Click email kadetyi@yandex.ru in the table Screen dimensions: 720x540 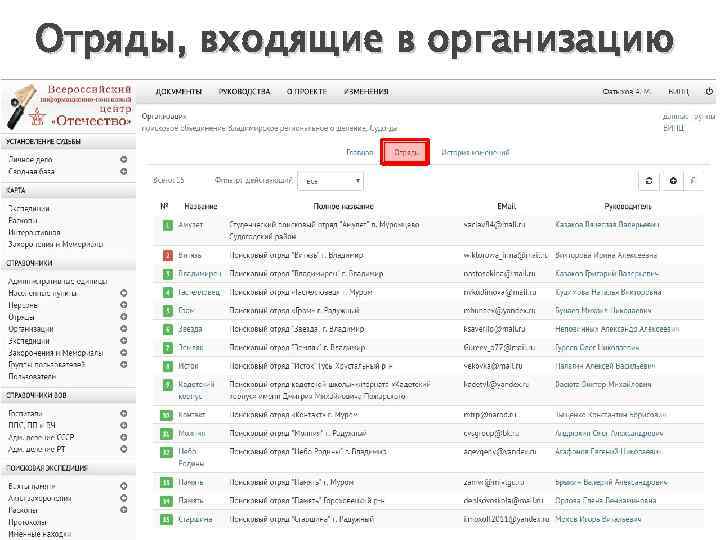[x=496, y=384]
